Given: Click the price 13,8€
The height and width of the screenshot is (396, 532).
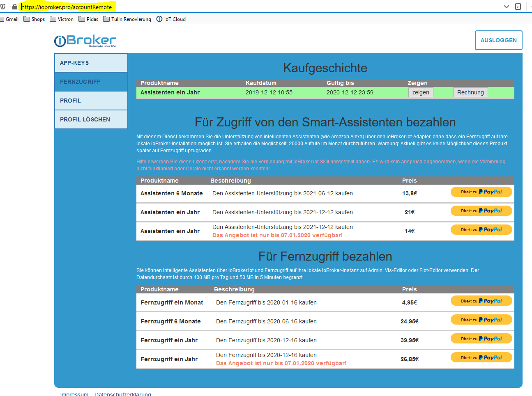Looking at the screenshot, I should (410, 193).
